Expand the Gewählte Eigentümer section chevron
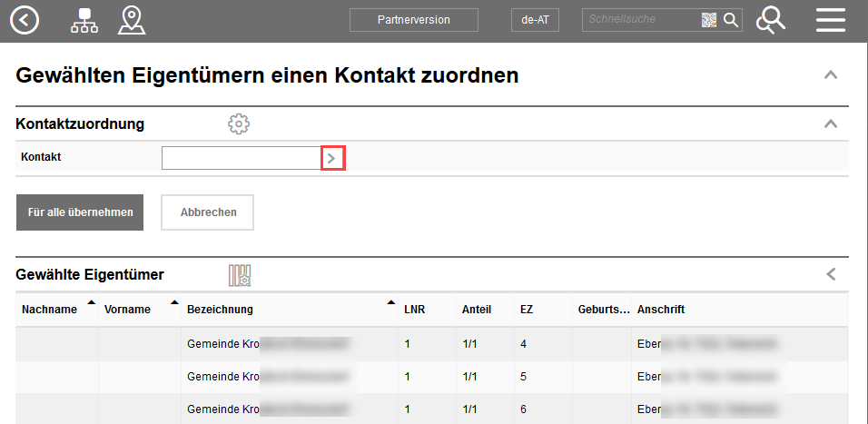 (x=831, y=274)
